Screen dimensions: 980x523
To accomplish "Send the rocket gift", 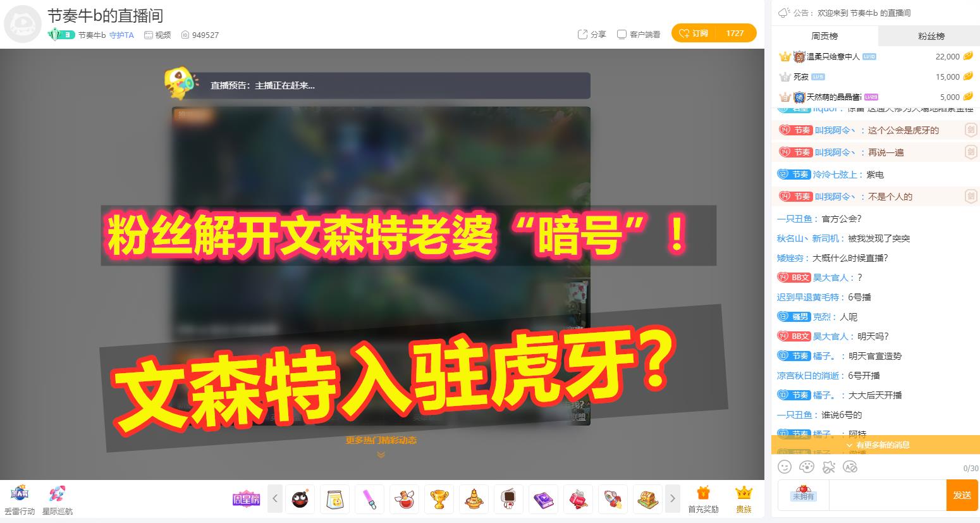I will click(x=613, y=499).
